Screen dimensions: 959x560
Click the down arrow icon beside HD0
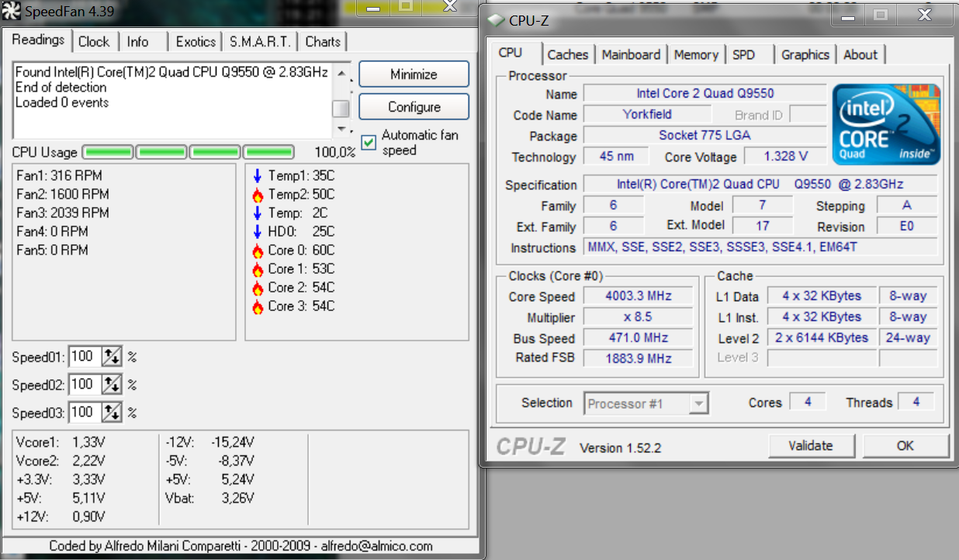(x=258, y=231)
